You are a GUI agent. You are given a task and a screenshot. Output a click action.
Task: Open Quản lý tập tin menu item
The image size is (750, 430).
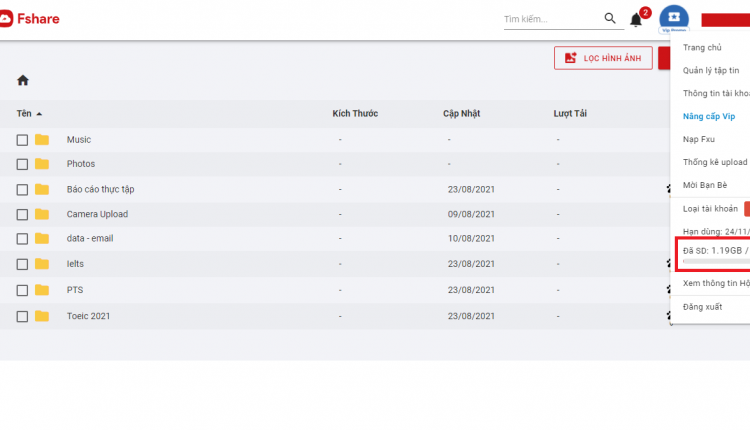coord(711,70)
